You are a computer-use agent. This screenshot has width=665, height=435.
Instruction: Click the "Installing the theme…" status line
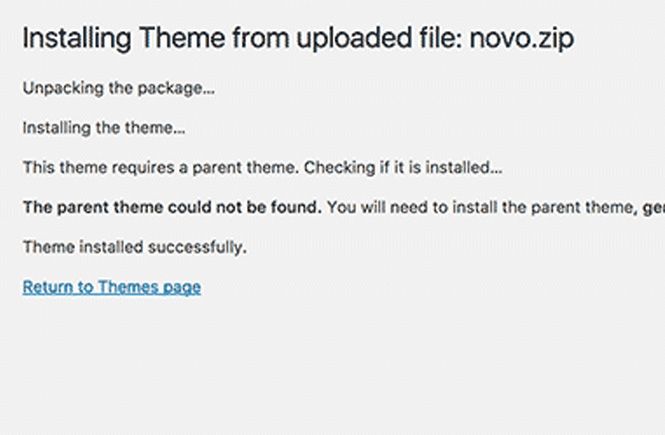(104, 128)
